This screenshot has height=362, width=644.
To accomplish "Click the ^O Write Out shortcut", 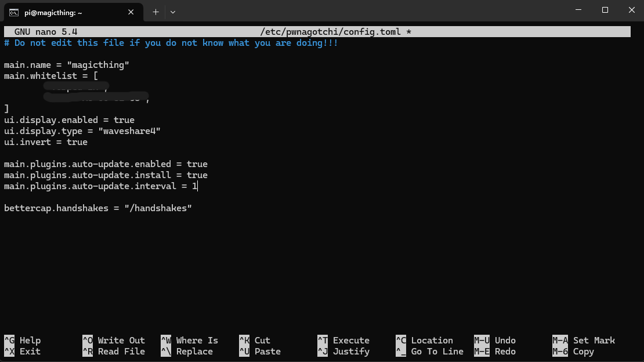I will 114,341.
